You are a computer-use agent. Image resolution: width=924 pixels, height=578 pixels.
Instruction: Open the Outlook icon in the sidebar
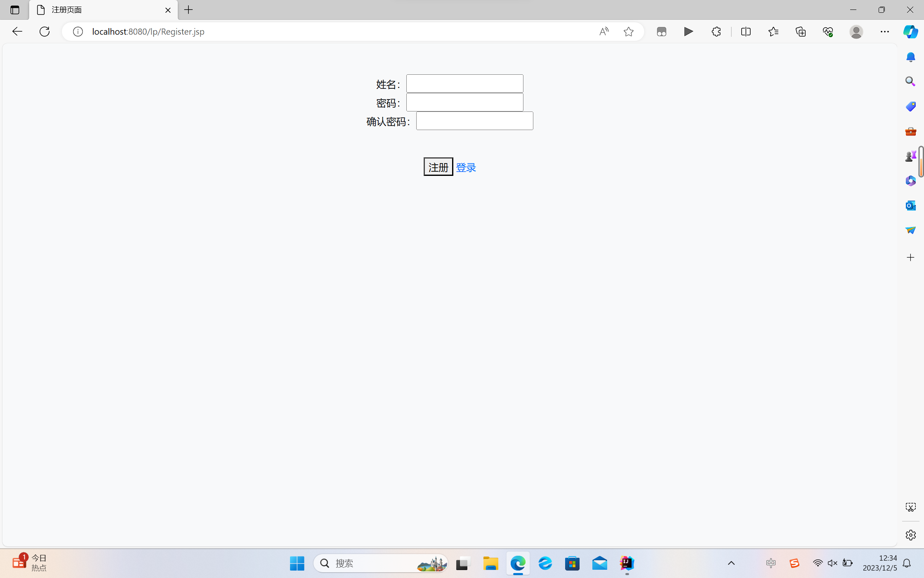click(910, 205)
